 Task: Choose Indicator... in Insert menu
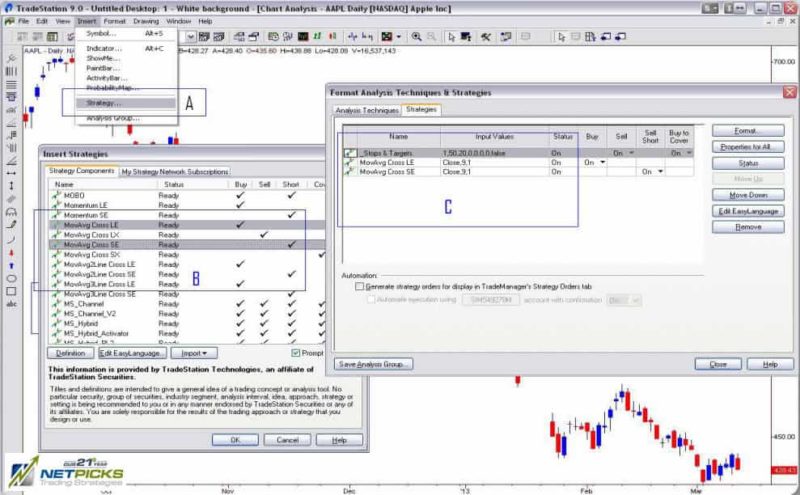click(127, 48)
